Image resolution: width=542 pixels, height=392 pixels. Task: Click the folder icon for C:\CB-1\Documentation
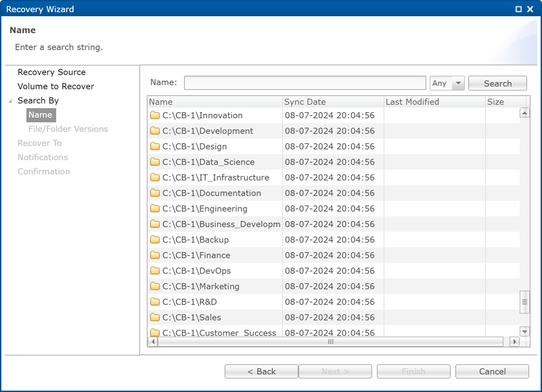[x=155, y=193]
